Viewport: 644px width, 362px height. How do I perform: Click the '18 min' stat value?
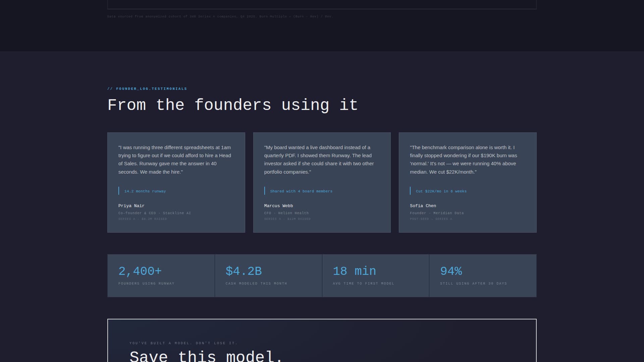pyautogui.click(x=355, y=271)
